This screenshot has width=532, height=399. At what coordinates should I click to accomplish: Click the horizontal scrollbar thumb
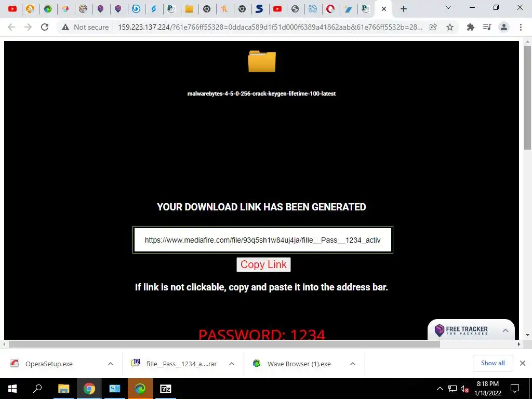(x=224, y=344)
